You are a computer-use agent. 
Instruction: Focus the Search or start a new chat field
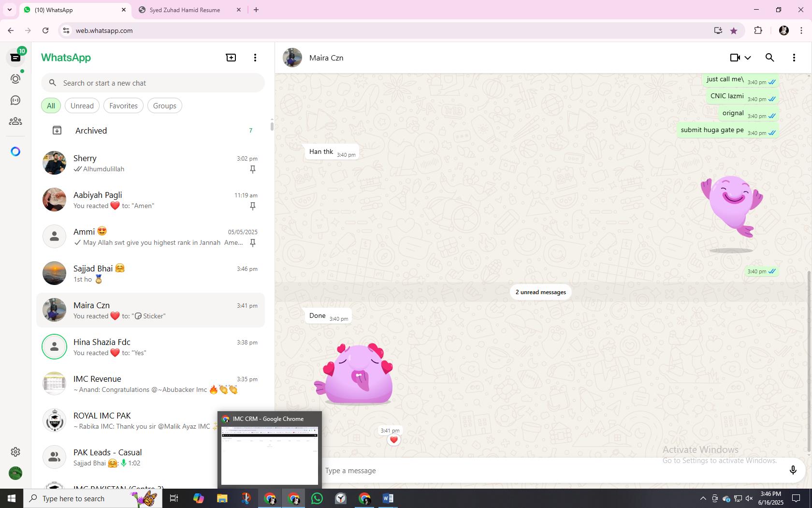pos(153,83)
